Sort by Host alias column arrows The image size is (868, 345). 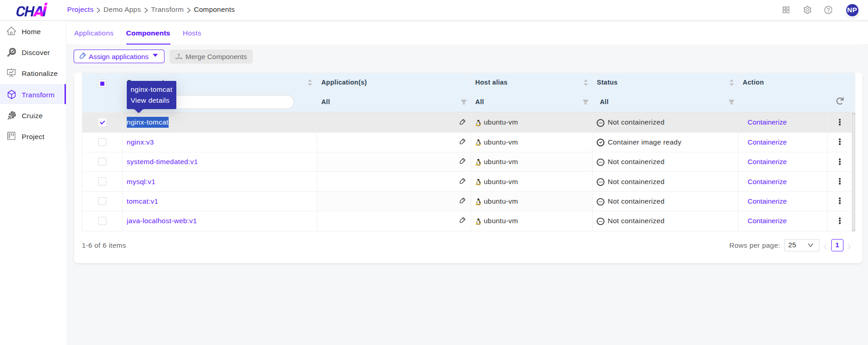(585, 83)
